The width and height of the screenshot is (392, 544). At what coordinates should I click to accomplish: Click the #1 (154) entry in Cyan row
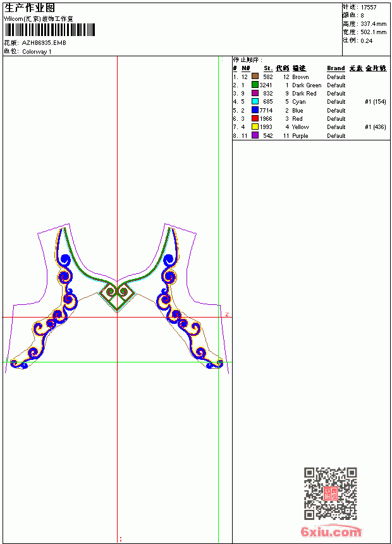click(x=376, y=102)
